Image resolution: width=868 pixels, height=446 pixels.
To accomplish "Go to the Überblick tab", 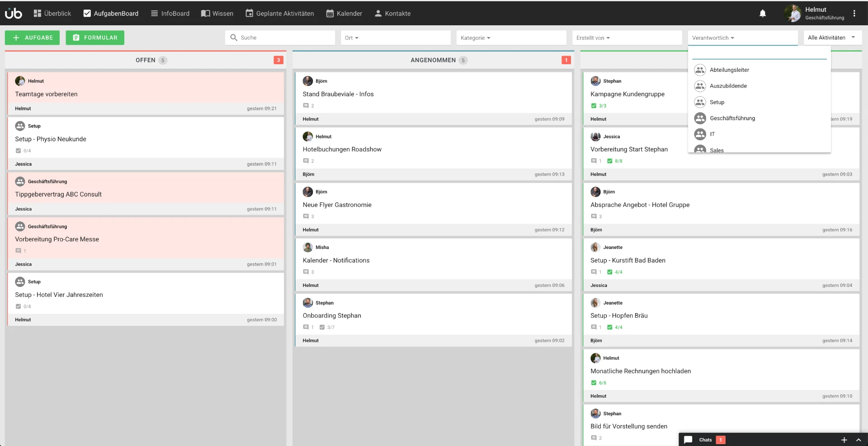I will click(52, 14).
